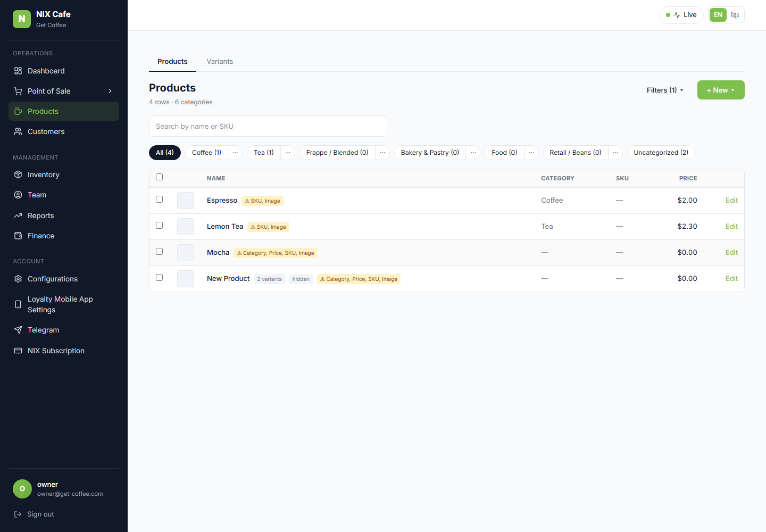Open Configurations gear icon
This screenshot has height=532, width=766.
[18, 279]
